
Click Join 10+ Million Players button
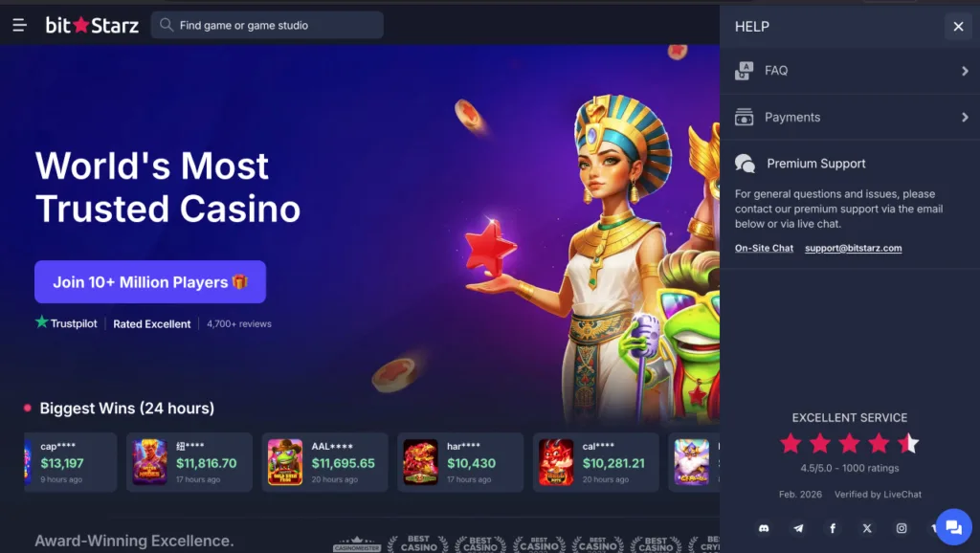click(x=150, y=282)
